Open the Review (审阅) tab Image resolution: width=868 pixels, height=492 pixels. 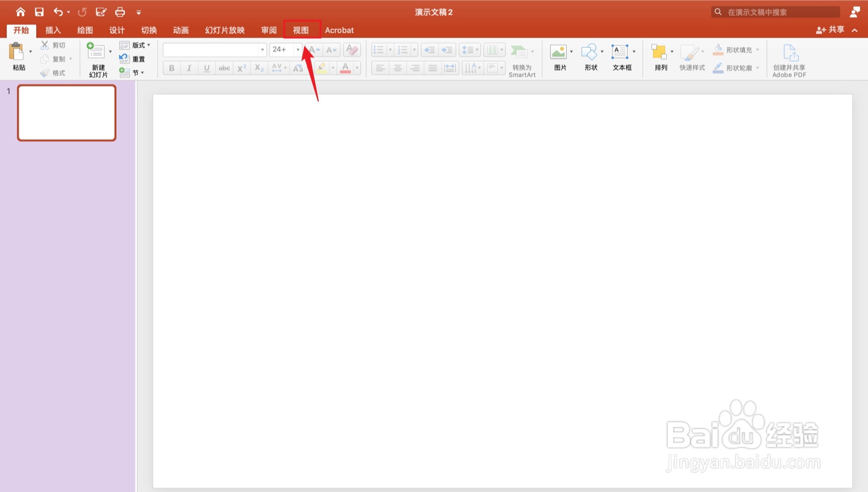[269, 30]
